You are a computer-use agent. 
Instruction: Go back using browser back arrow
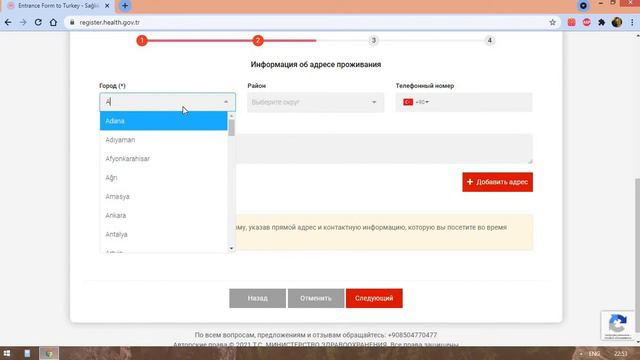tap(8, 22)
